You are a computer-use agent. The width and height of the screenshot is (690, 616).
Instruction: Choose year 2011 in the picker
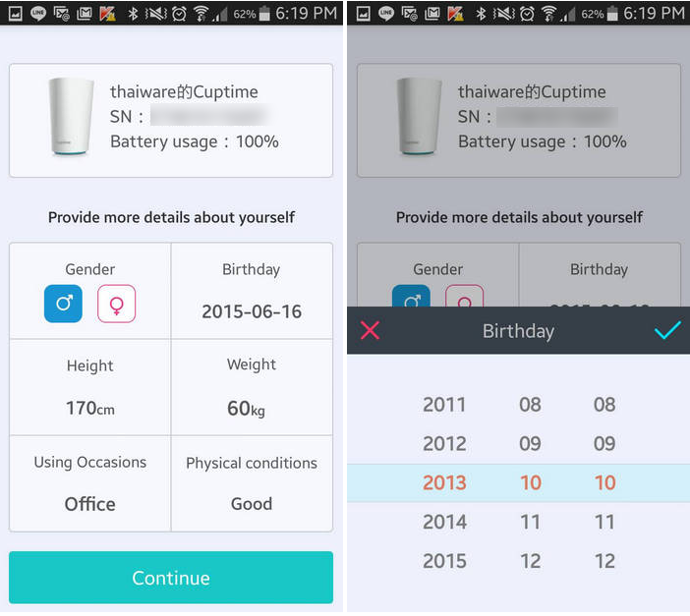(444, 404)
